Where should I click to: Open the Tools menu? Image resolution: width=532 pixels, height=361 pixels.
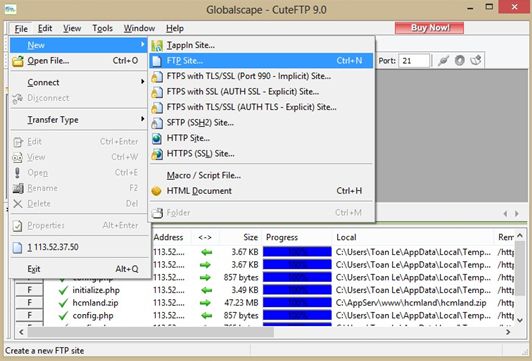pyautogui.click(x=102, y=28)
